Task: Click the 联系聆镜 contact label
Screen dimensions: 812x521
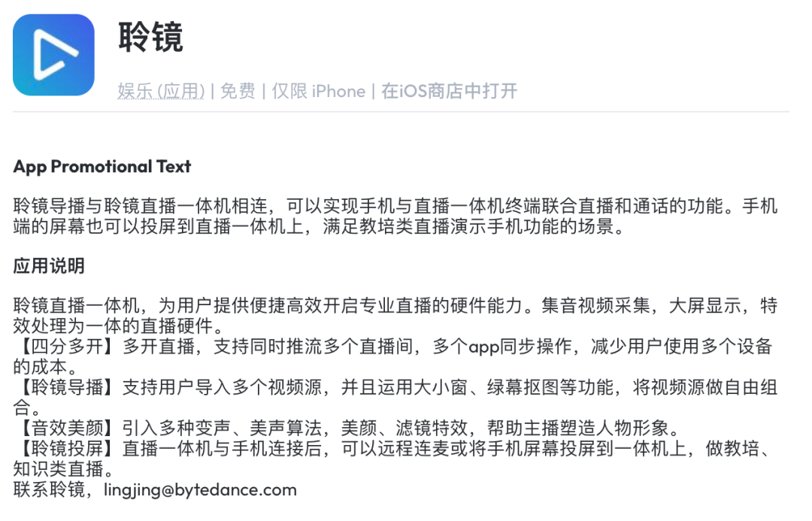Action: [x=48, y=490]
